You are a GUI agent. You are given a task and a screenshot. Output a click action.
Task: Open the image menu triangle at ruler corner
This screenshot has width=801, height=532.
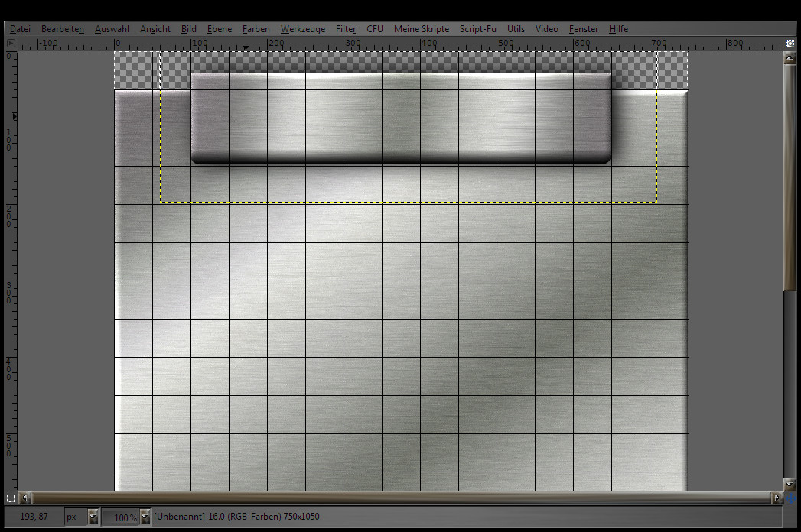click(11, 44)
